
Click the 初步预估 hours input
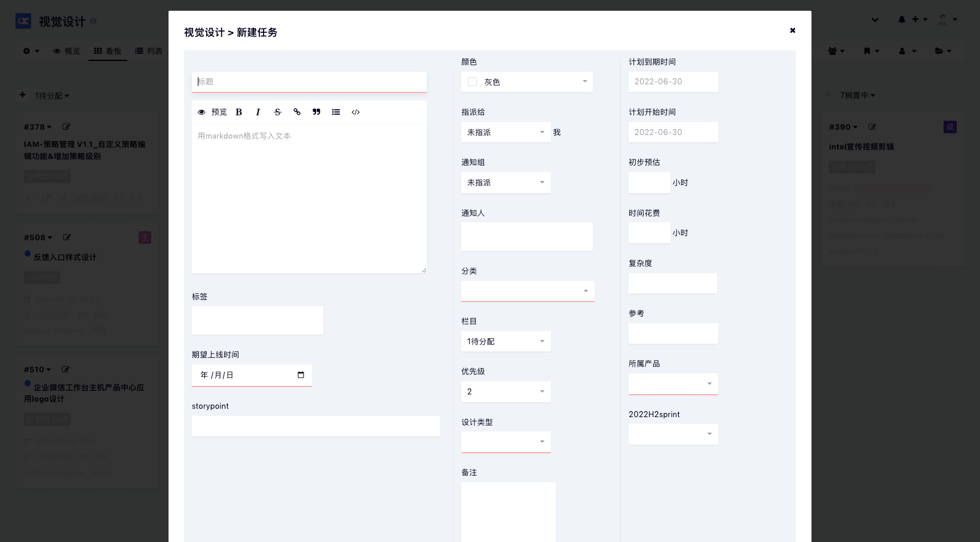point(650,182)
